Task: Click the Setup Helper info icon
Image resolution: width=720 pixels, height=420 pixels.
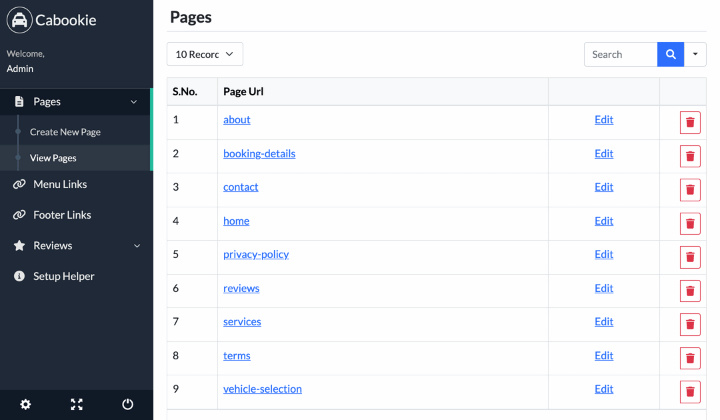Action: tap(19, 276)
